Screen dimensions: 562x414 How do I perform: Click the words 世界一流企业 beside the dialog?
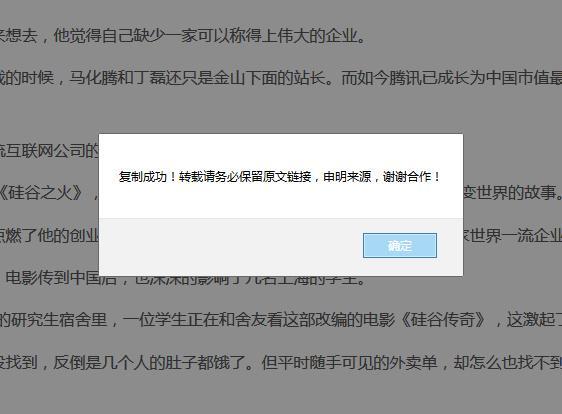[x=516, y=235]
